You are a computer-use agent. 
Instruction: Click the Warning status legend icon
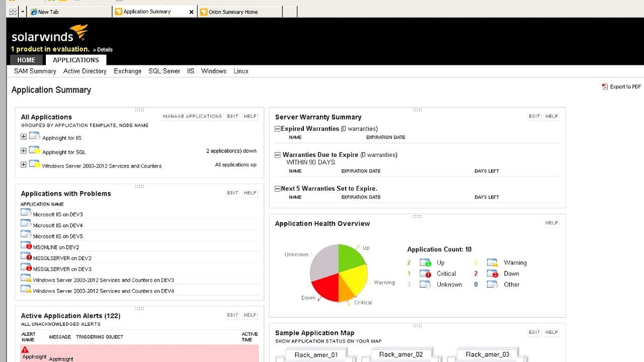[x=492, y=262]
